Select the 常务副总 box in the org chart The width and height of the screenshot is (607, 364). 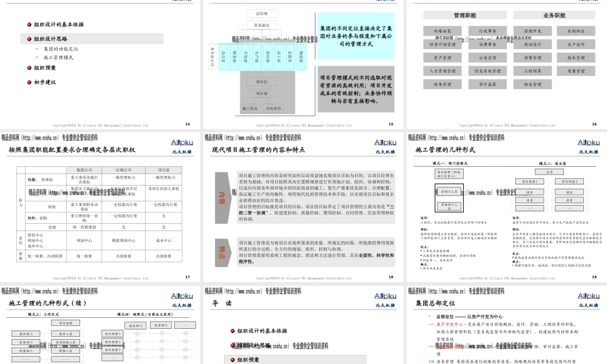(x=262, y=25)
